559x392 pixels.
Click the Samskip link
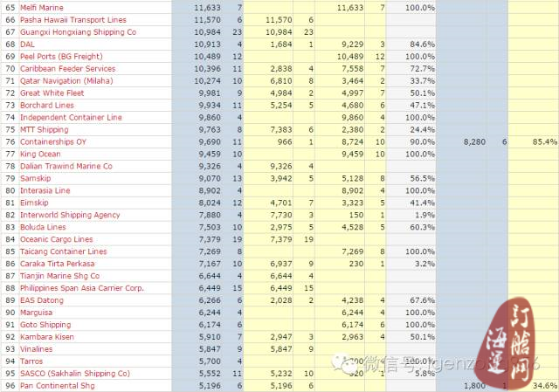pyautogui.click(x=35, y=178)
